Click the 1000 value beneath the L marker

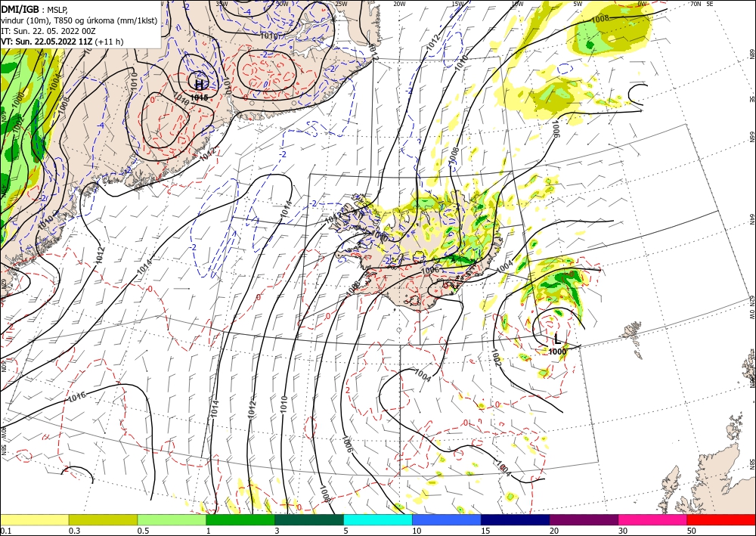(x=557, y=352)
